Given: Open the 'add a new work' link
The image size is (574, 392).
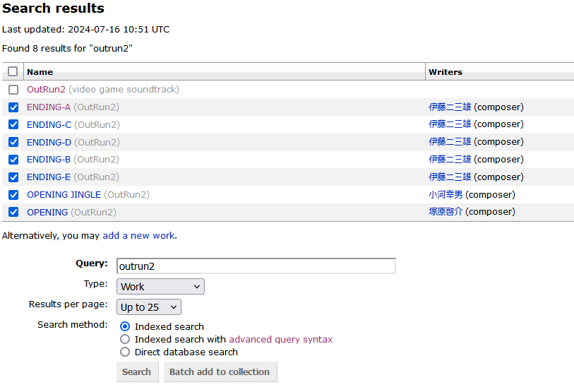Looking at the screenshot, I should click(138, 235).
